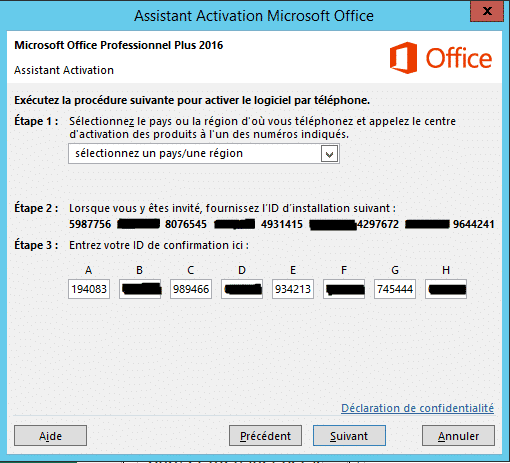This screenshot has width=510, height=463.
Task: Click confirmation ID field B
Action: (140, 289)
